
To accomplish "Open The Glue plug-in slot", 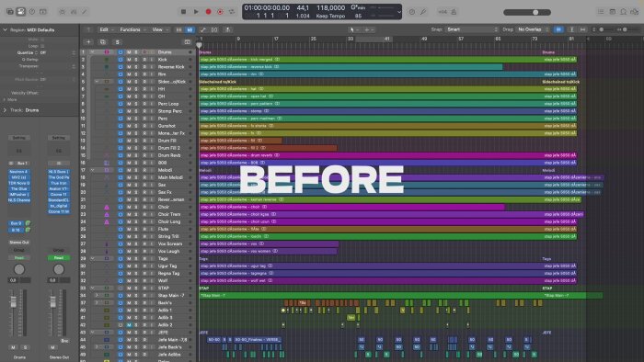I will point(19,189).
